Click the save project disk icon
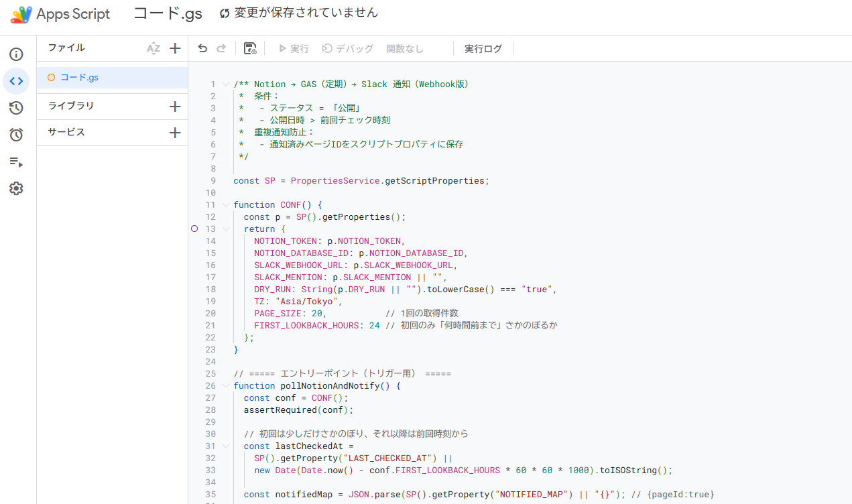The image size is (852, 504). 250,48
